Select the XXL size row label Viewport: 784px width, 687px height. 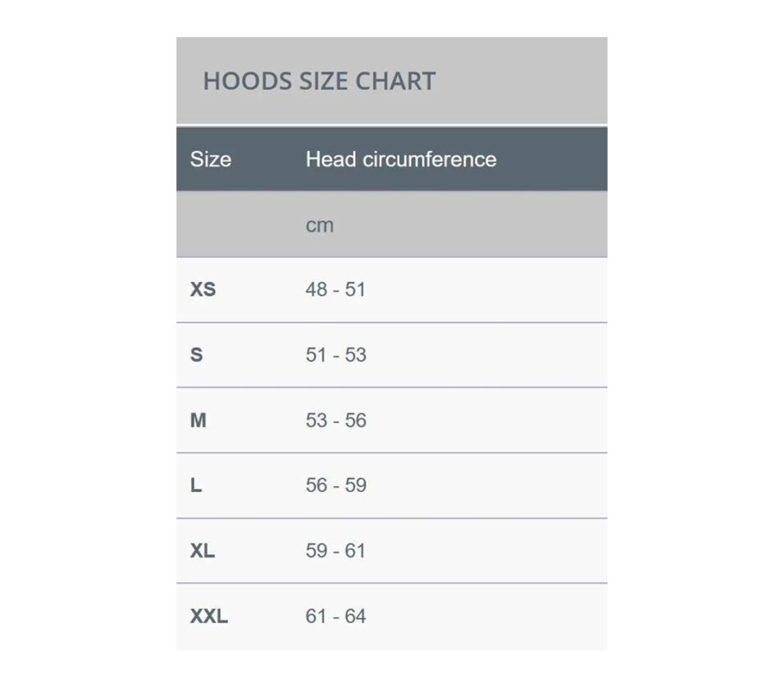pyautogui.click(x=208, y=616)
